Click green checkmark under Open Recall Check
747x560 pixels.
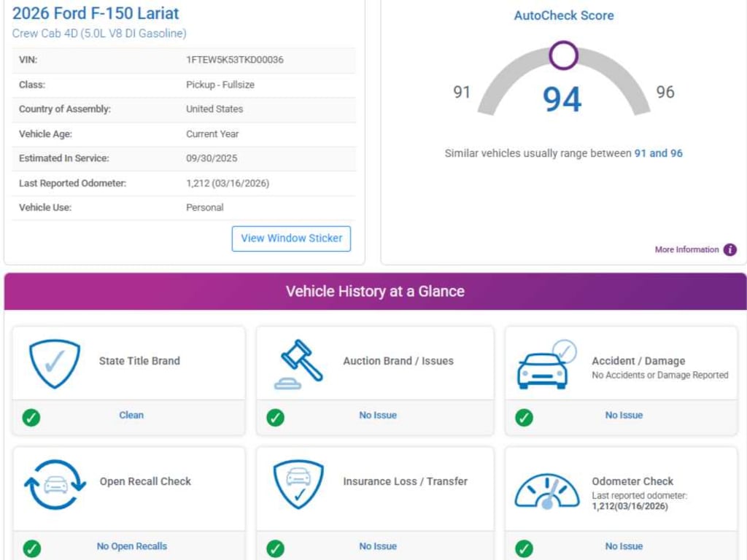click(31, 548)
